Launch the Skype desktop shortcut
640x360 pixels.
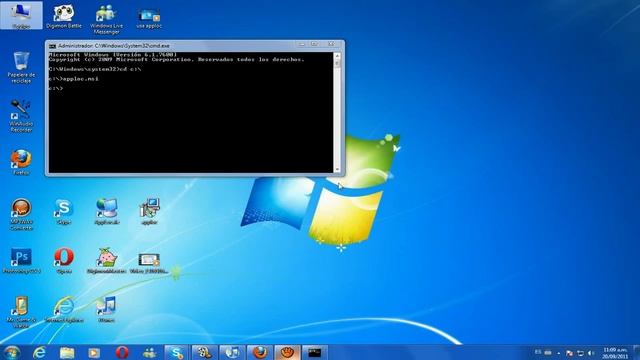click(x=64, y=211)
